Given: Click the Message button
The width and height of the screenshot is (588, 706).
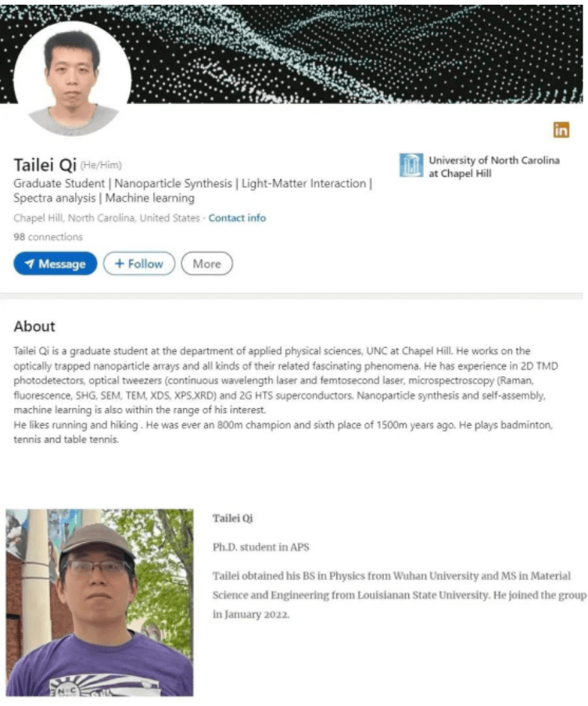Looking at the screenshot, I should (x=56, y=263).
